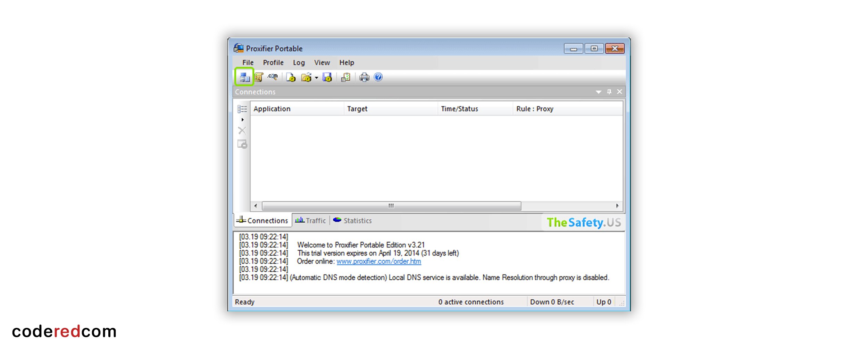The height and width of the screenshot is (347, 868).
Task: Click the left scroll arrow of connections list
Action: click(x=256, y=206)
